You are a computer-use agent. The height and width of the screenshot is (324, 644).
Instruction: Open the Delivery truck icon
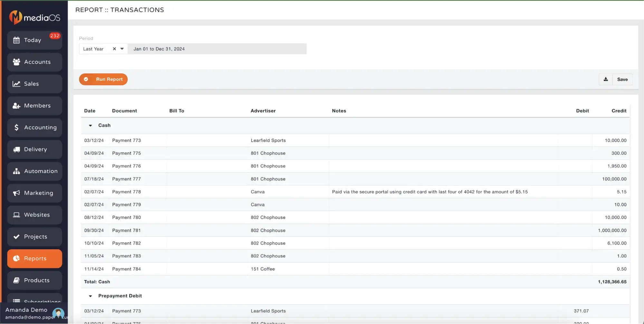[x=16, y=149]
